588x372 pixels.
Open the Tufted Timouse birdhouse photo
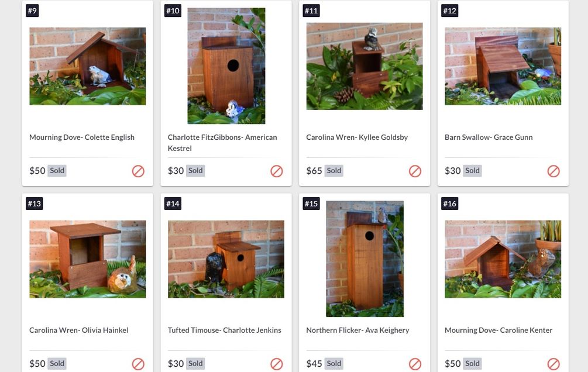[x=226, y=259]
